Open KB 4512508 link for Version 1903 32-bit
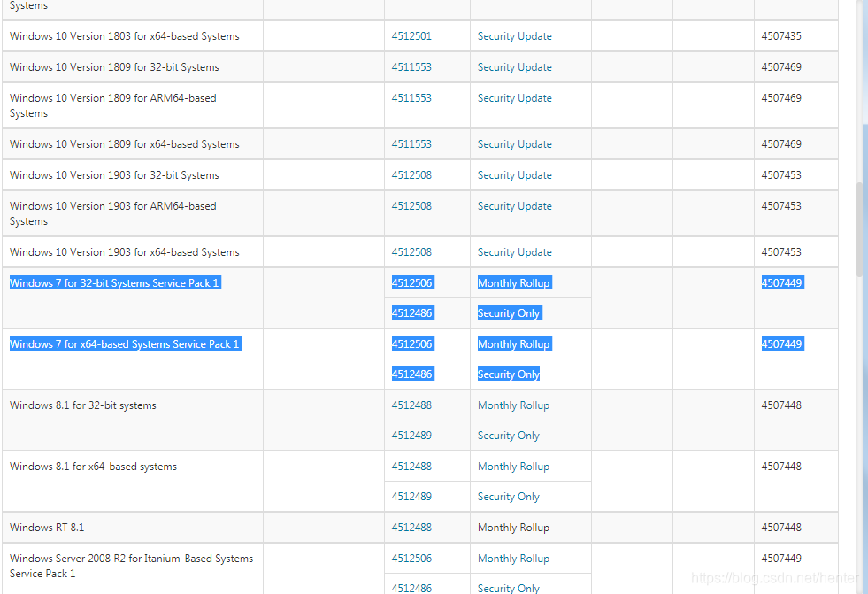This screenshot has width=868, height=594. pyautogui.click(x=411, y=175)
